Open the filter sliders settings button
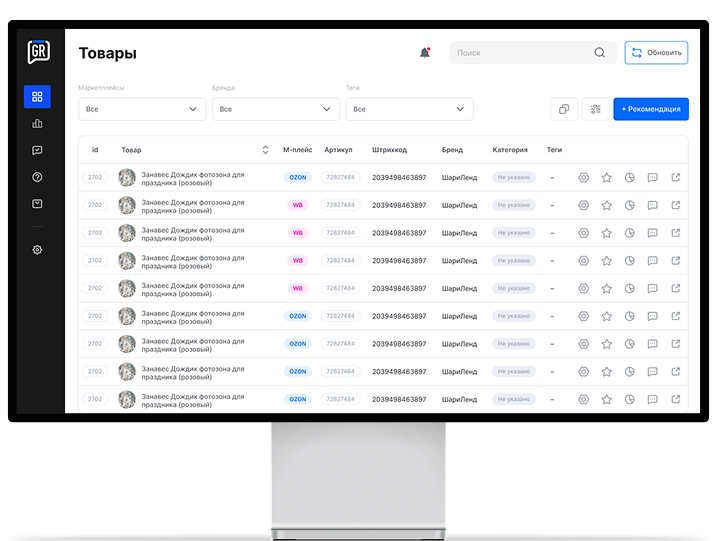This screenshot has width=717, height=541. [x=595, y=109]
